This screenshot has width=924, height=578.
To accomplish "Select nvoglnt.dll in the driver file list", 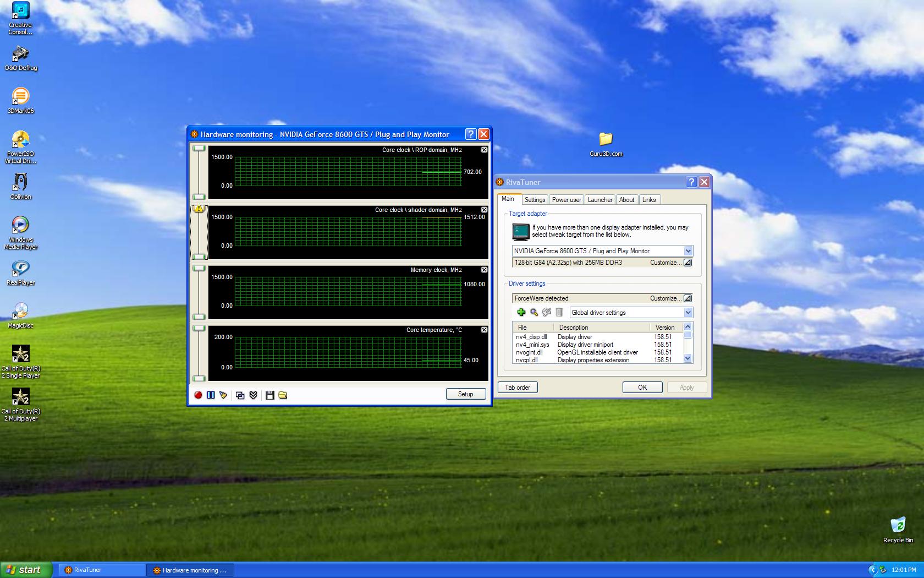I will 529,352.
